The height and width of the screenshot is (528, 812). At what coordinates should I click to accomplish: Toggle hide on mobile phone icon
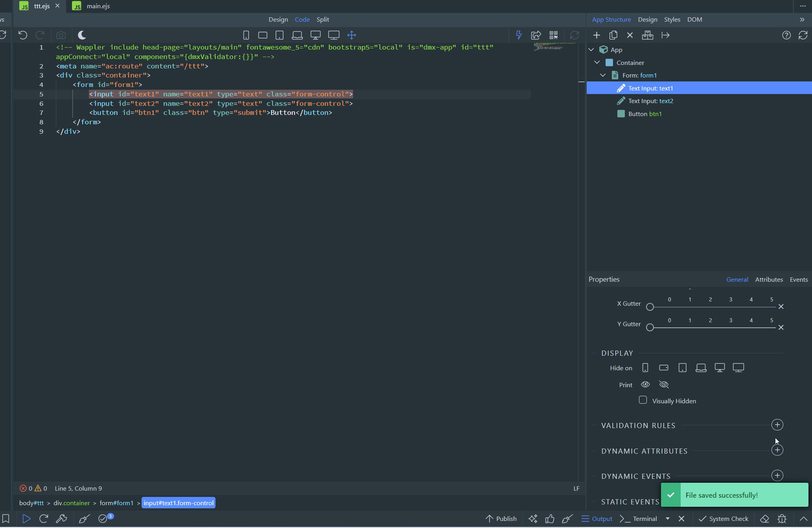(645, 367)
